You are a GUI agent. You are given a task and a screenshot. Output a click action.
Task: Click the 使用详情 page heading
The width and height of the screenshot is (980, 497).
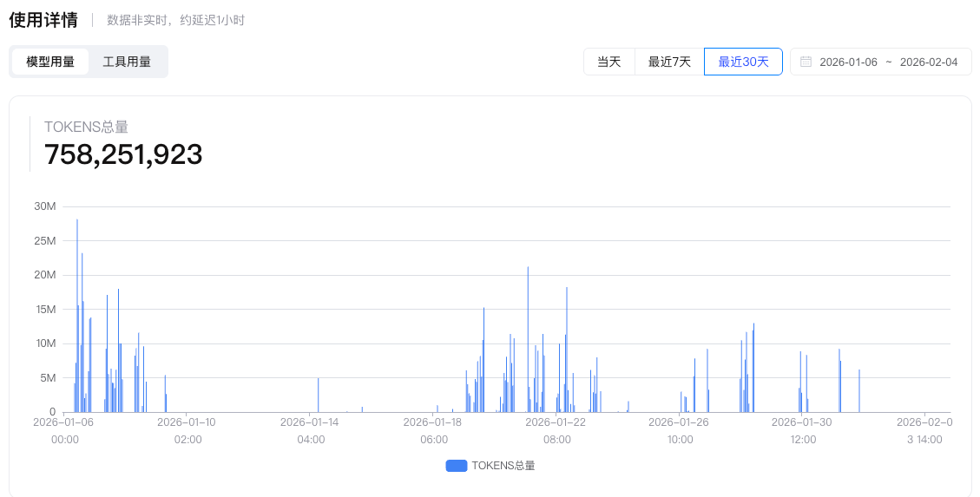coord(43,19)
